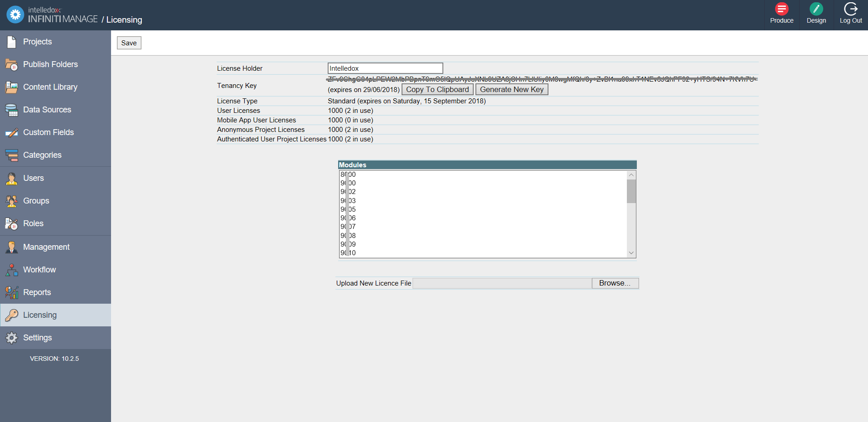Select the module row ending in 09
The height and width of the screenshot is (422, 868).
pos(483,244)
